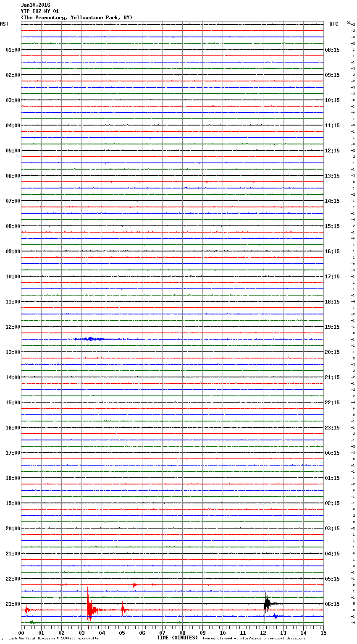The height and width of the screenshot is (644, 357).
Task: Select the 18:00 MST time label
Action: pos(13,478)
